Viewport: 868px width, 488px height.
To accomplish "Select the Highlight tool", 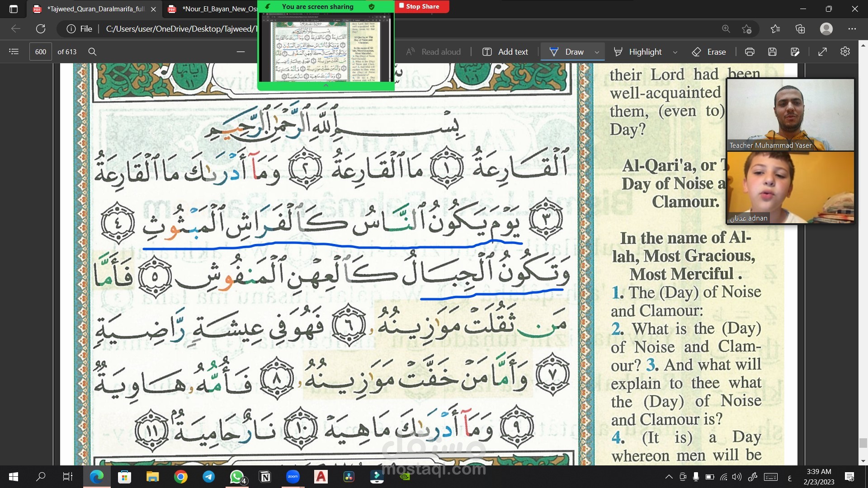I will (638, 52).
